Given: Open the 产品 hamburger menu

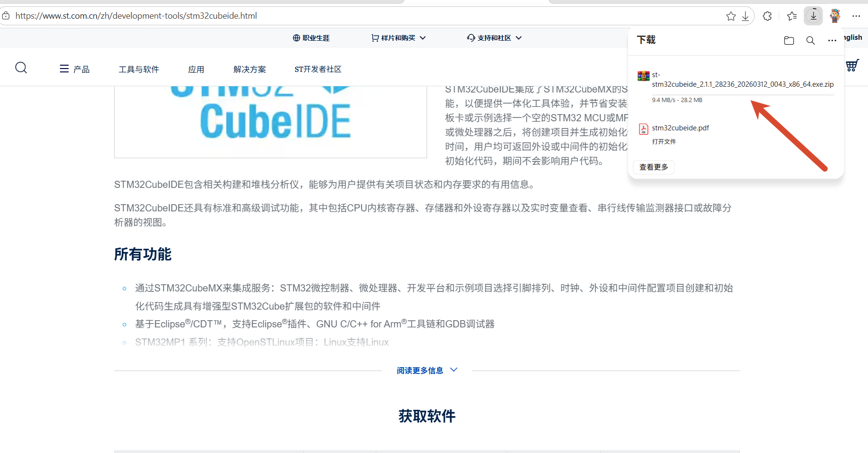Looking at the screenshot, I should pos(74,69).
